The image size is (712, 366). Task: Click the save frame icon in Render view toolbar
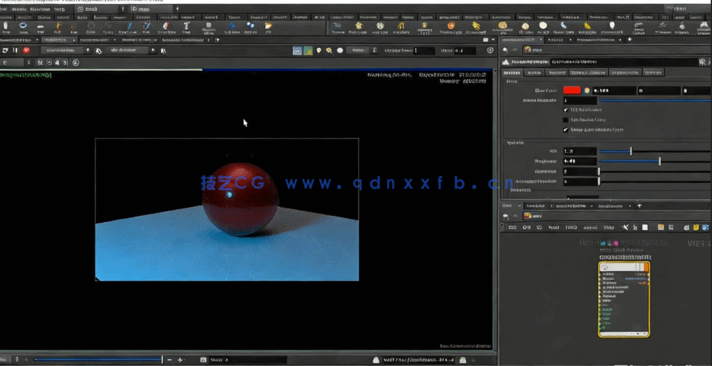pyautogui.click(x=297, y=50)
